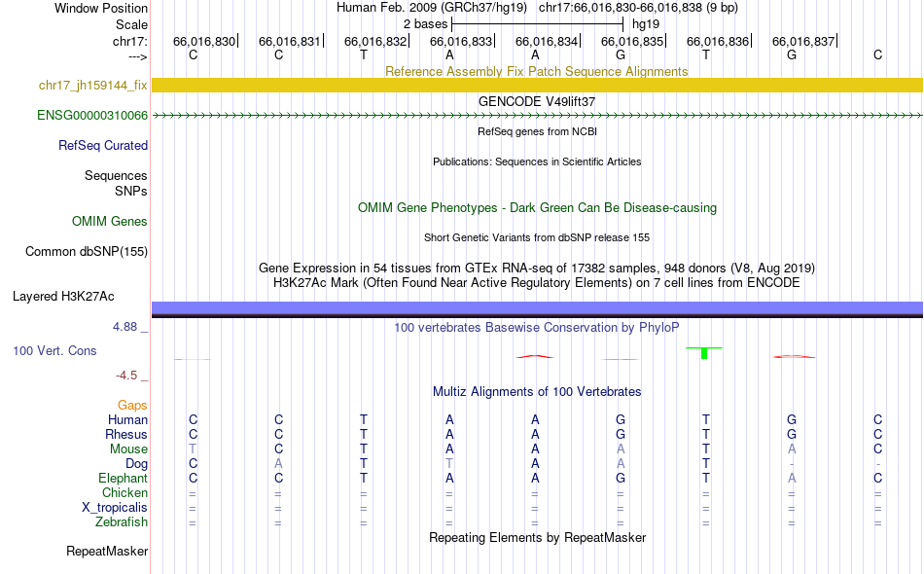Click the green ENSG00000310066 gene arrow line
This screenshot has height=574, width=924.
(x=537, y=116)
